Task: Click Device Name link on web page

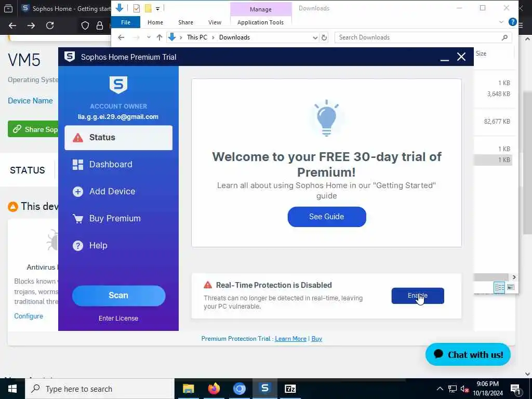Action: 30,101
